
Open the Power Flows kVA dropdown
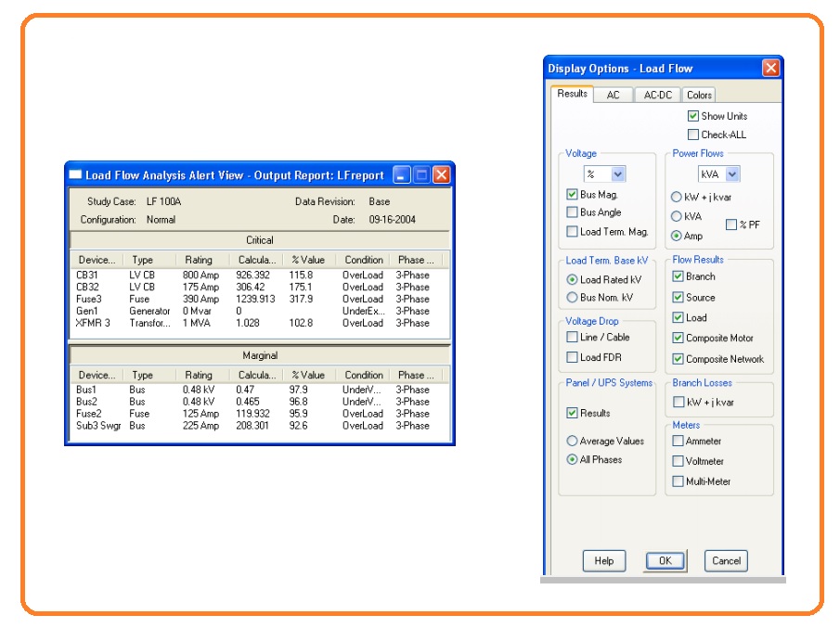[732, 174]
